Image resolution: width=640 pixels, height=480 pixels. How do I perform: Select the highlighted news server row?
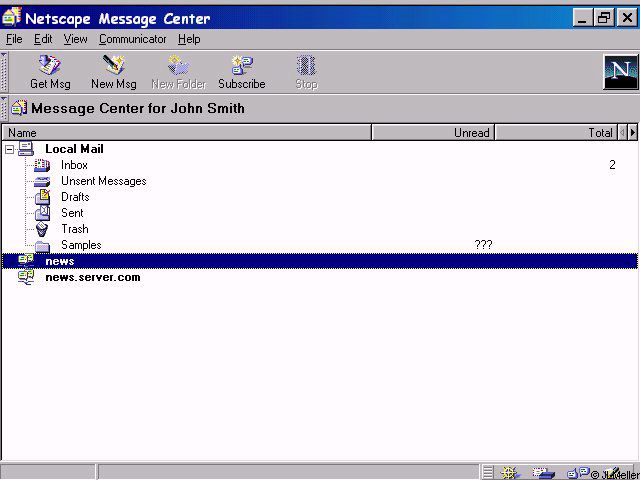pyautogui.click(x=320, y=261)
